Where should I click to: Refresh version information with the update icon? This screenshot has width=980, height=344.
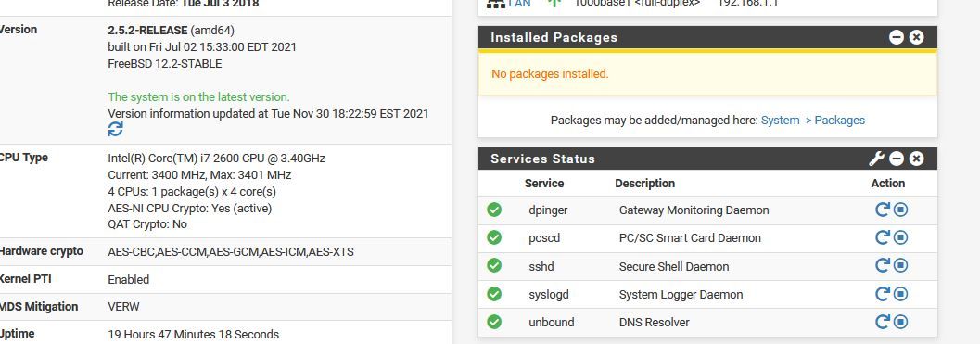116,129
